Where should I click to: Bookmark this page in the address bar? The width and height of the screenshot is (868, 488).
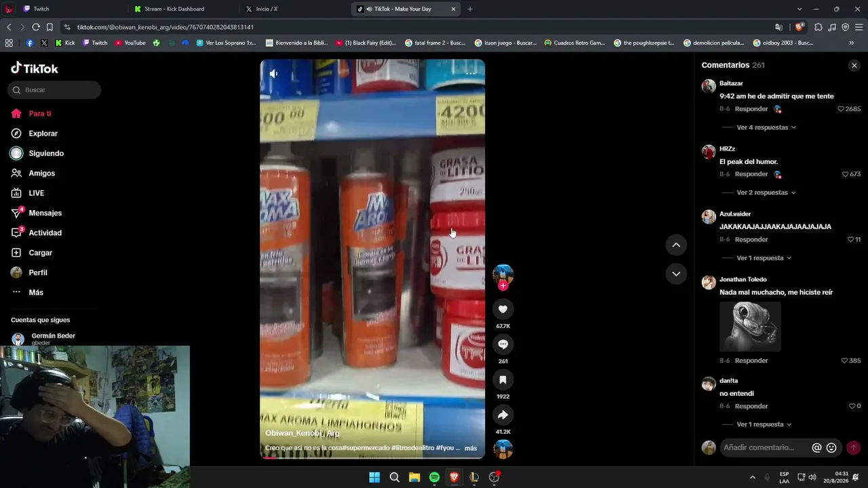tap(50, 27)
